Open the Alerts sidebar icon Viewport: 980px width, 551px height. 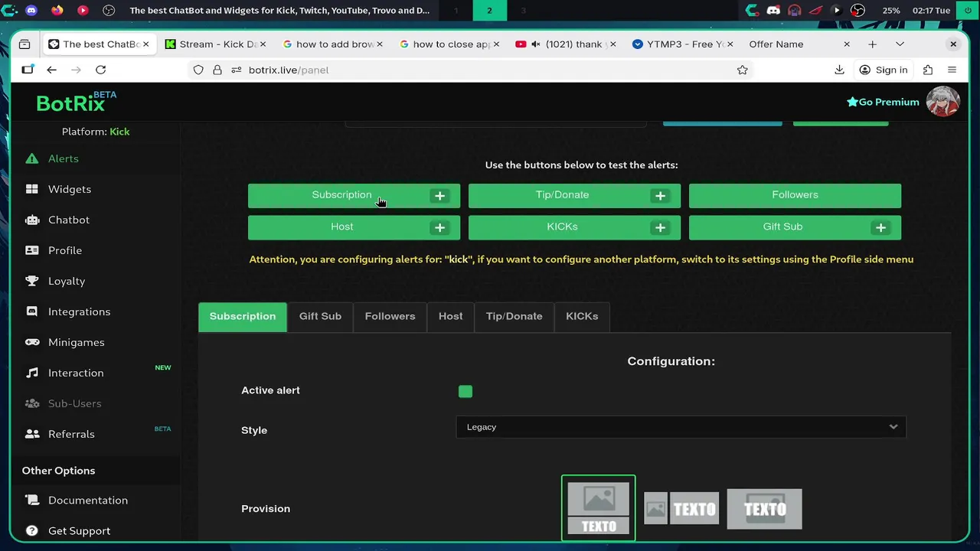click(31, 158)
